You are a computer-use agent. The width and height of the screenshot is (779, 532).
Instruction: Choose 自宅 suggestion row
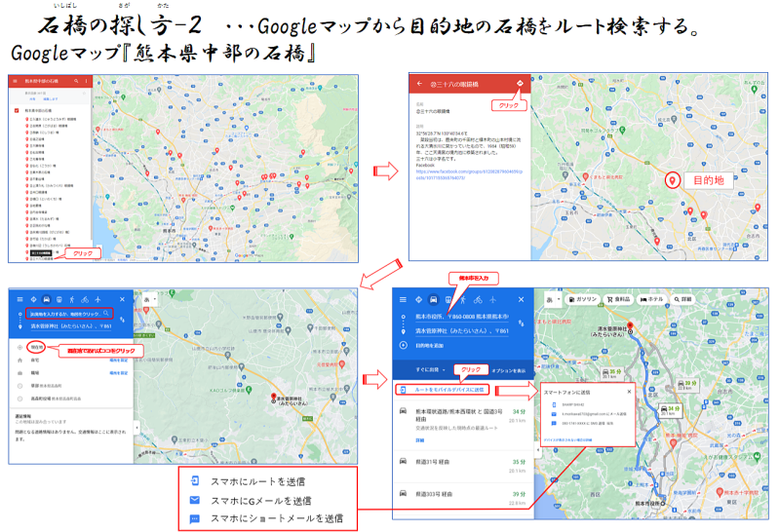coord(71,360)
